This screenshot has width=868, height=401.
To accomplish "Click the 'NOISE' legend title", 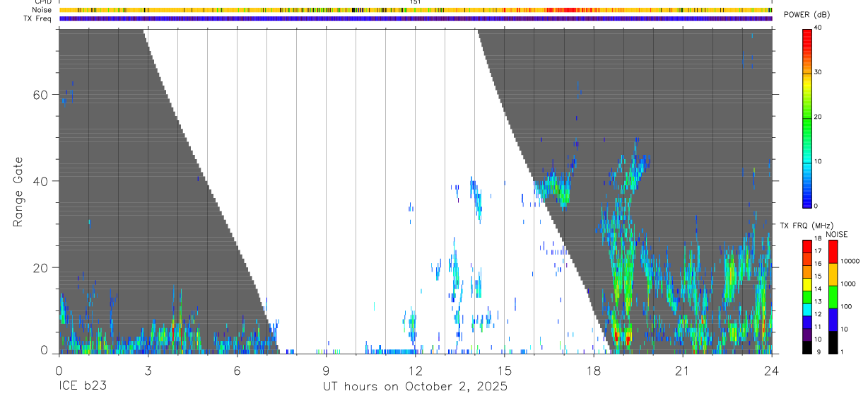I will tap(837, 234).
